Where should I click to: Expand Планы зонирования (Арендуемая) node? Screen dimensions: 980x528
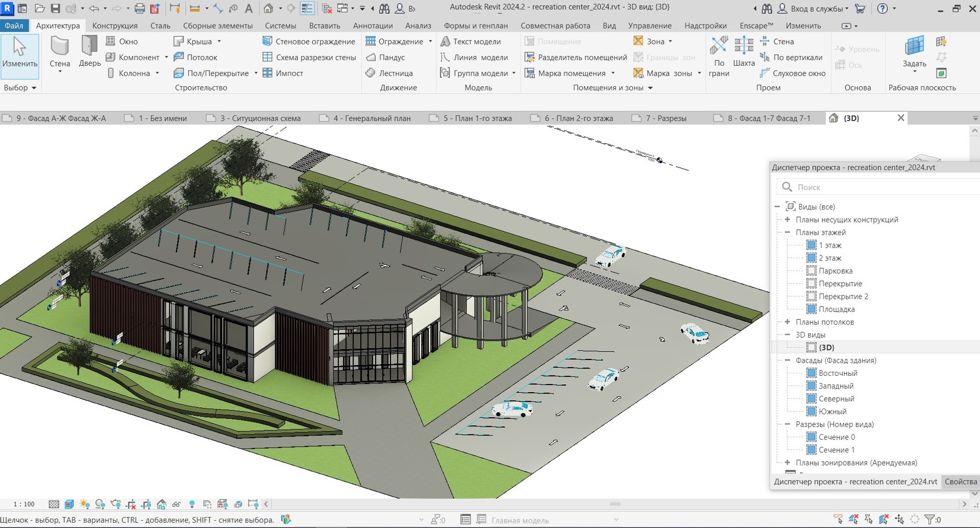pyautogui.click(x=788, y=462)
